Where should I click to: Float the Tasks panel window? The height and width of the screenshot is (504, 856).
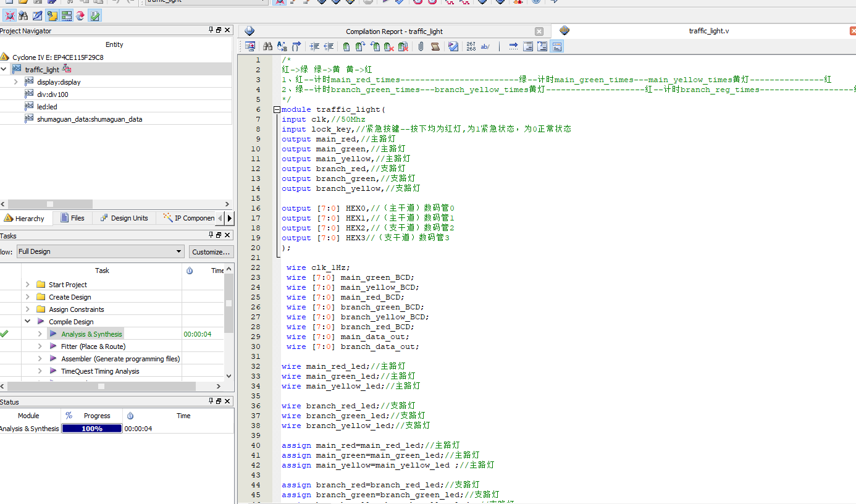[219, 235]
